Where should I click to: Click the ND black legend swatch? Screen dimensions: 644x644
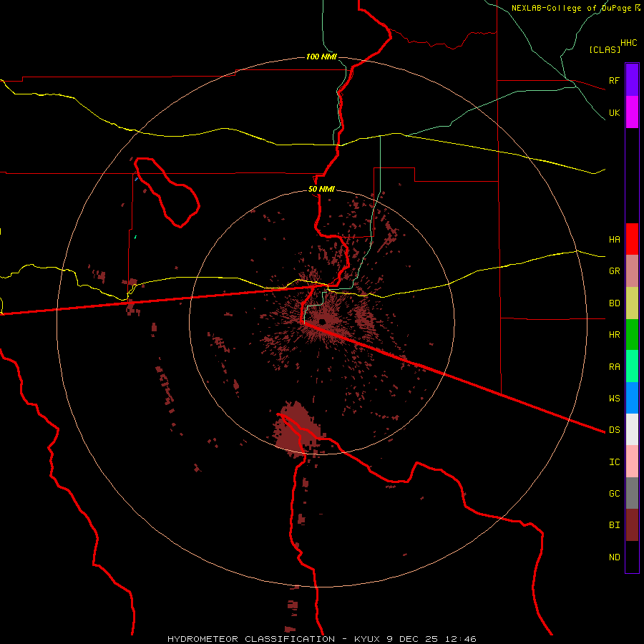tap(632, 557)
